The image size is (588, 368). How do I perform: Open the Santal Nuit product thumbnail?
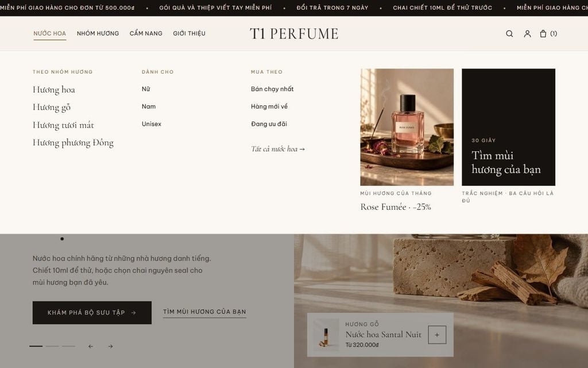coord(326,335)
